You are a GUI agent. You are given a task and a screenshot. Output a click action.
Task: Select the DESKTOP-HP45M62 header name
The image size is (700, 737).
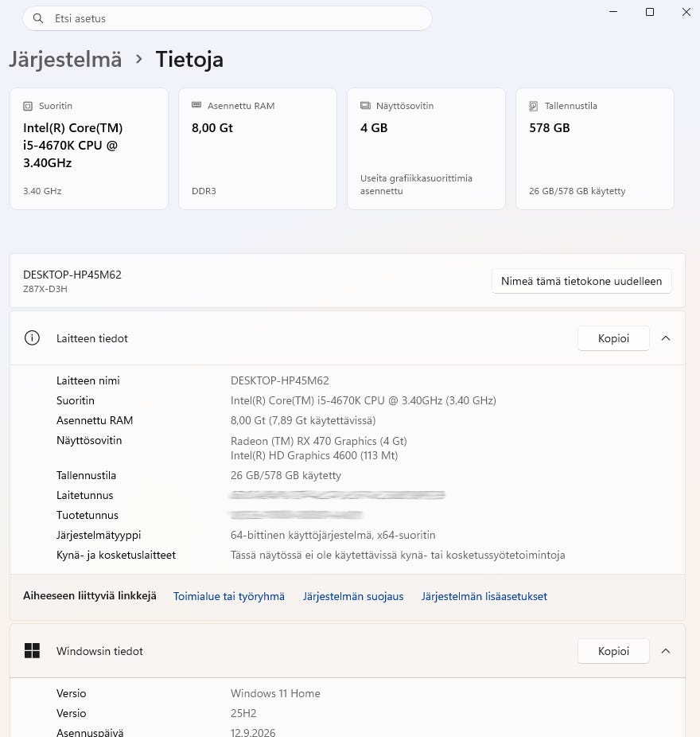72,275
